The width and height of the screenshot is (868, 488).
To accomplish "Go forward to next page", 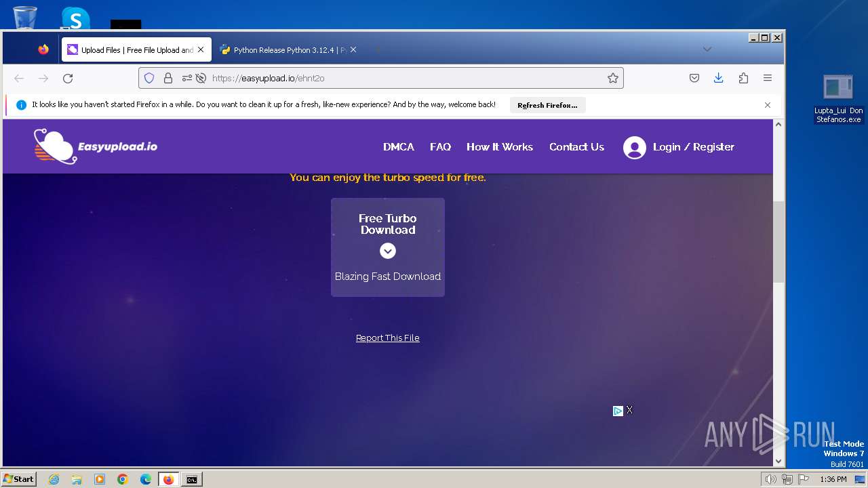I will pos(43,79).
